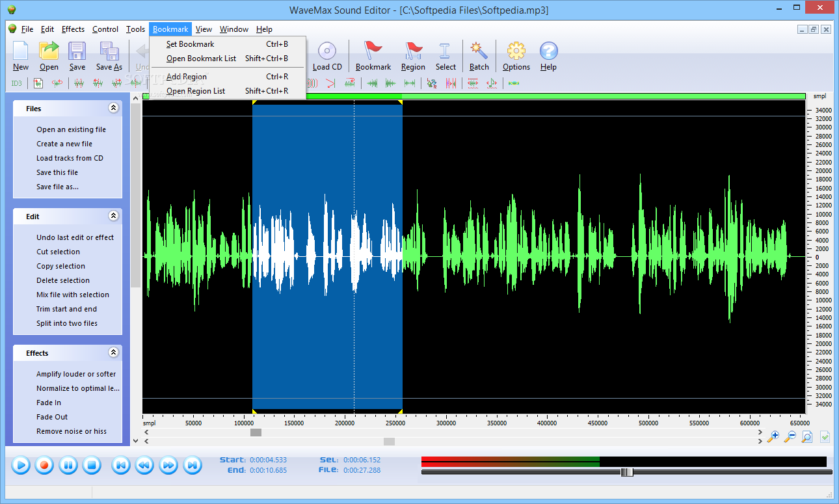The height and width of the screenshot is (504, 839).
Task: Click the sidebar vertical scrollbar thumb
Action: point(135,195)
